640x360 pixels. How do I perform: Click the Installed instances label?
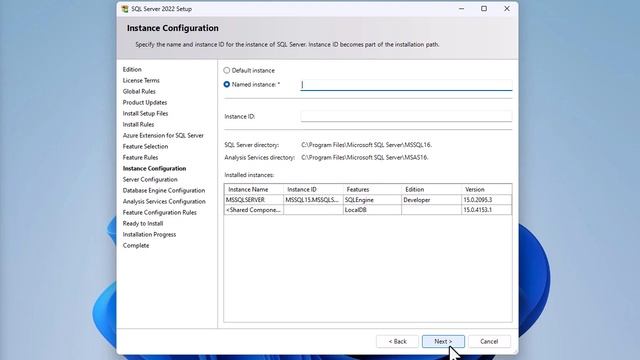click(249, 175)
